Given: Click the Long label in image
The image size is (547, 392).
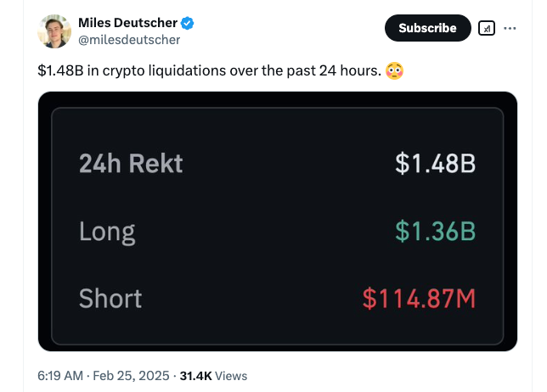Looking at the screenshot, I should point(107,232).
